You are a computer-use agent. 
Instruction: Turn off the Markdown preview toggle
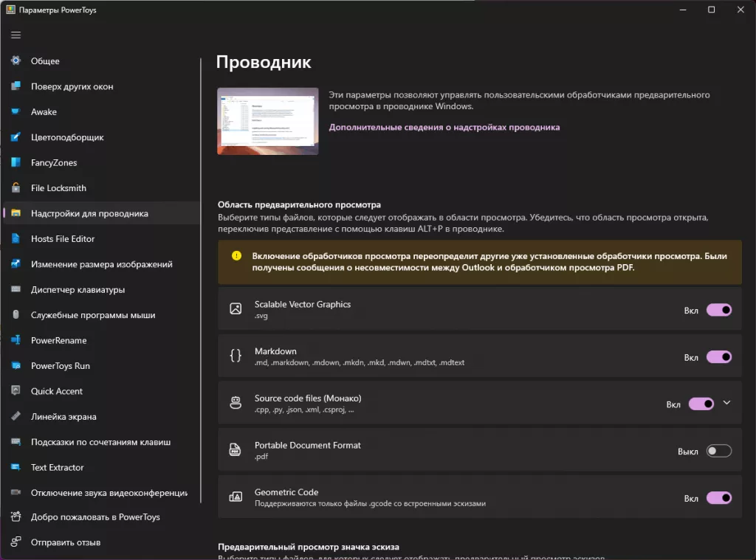tap(718, 357)
